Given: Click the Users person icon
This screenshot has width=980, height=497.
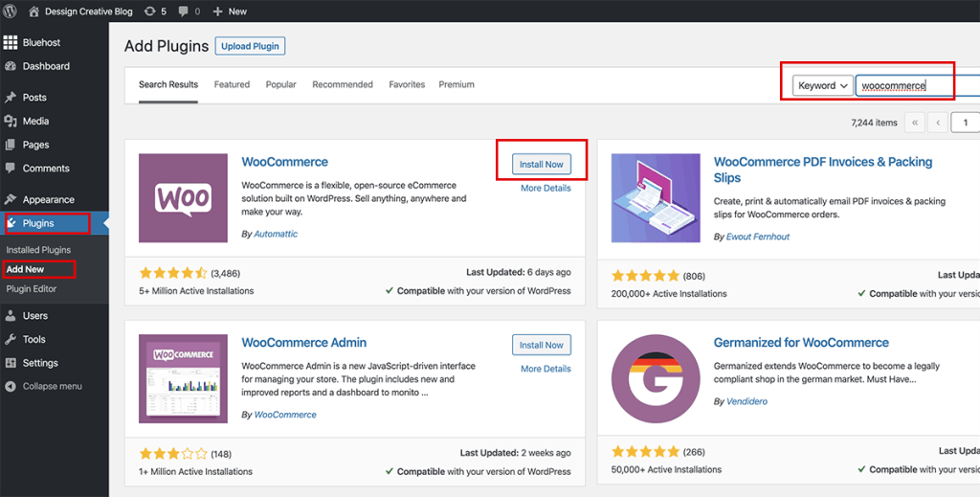Looking at the screenshot, I should [x=10, y=316].
